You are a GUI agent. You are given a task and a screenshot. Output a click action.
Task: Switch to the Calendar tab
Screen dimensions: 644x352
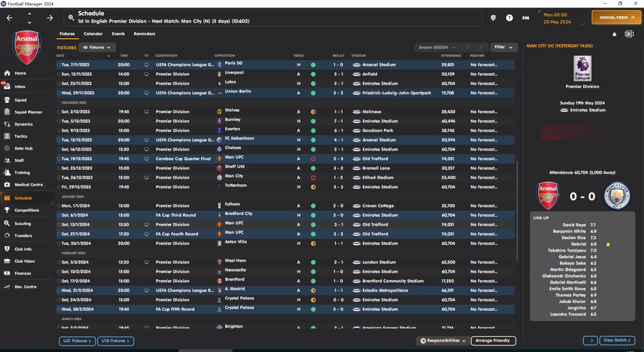pyautogui.click(x=93, y=34)
